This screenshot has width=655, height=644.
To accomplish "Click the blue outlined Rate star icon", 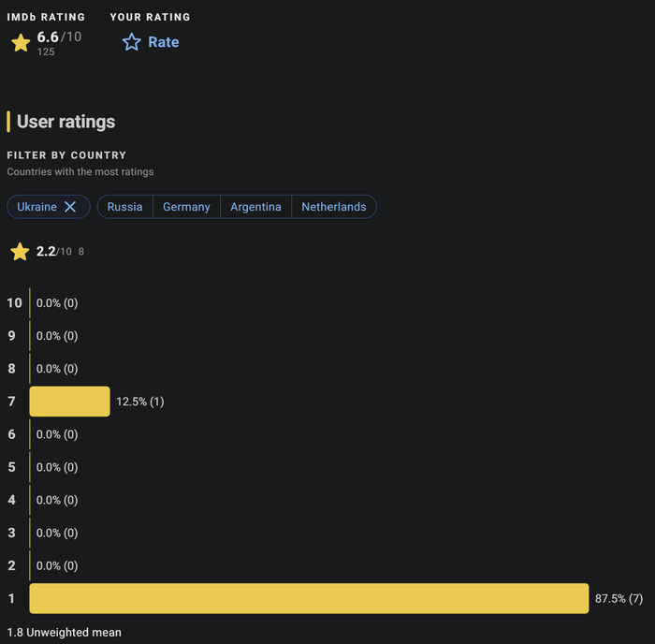I will [132, 42].
